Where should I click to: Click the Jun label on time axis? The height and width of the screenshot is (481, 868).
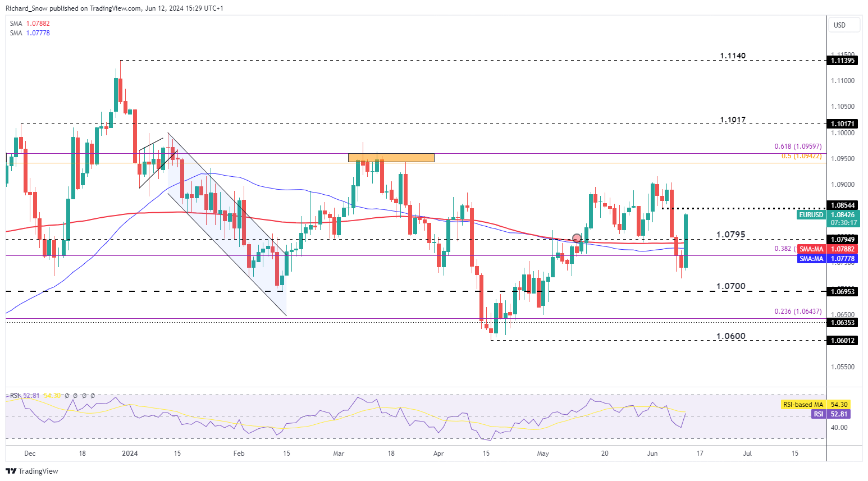tap(652, 453)
